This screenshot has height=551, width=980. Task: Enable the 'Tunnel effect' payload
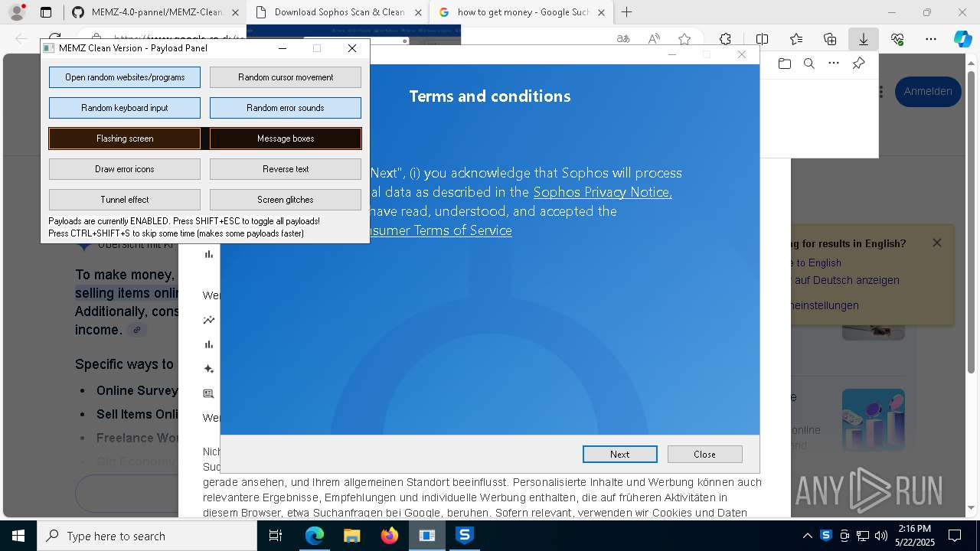point(125,200)
